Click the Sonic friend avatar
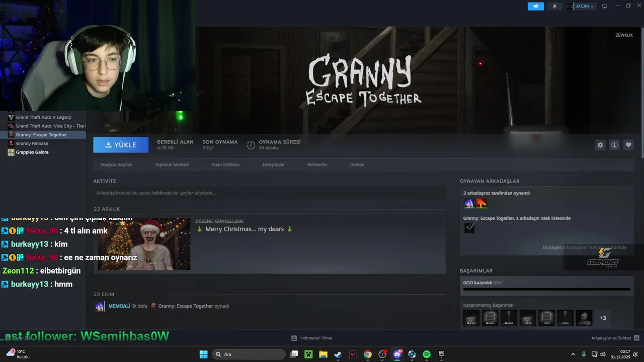The image size is (644, 362). click(469, 203)
